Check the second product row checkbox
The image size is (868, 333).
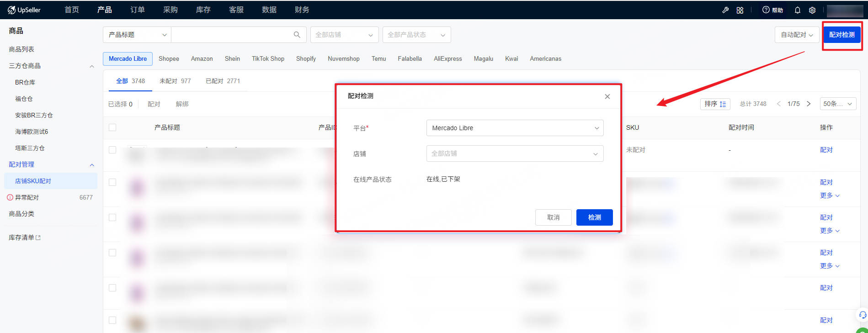(x=112, y=182)
